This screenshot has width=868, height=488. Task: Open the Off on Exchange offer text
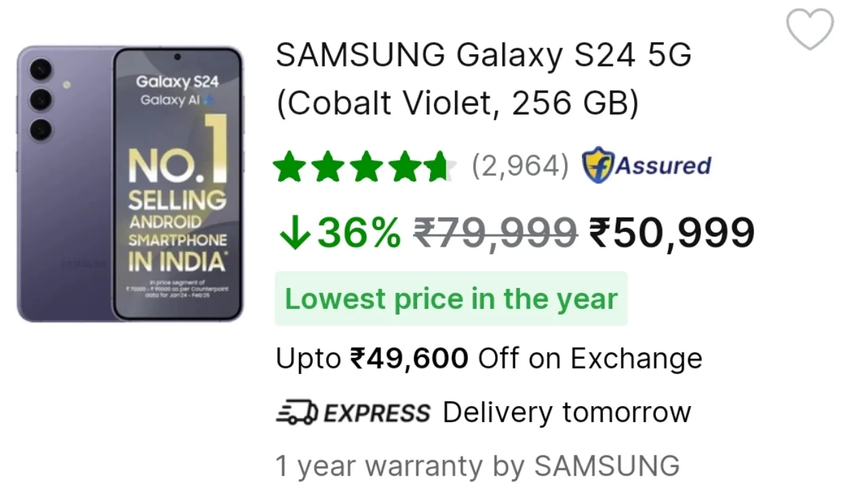pos(590,358)
